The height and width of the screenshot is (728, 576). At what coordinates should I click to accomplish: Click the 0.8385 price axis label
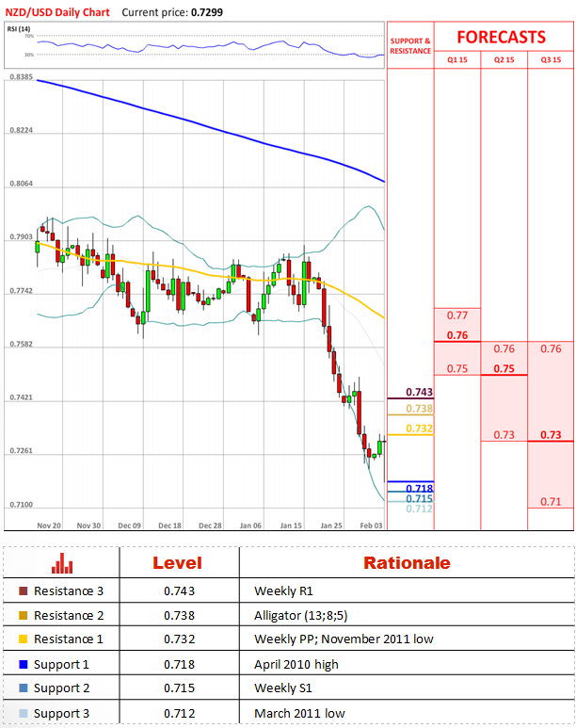pyautogui.click(x=22, y=77)
